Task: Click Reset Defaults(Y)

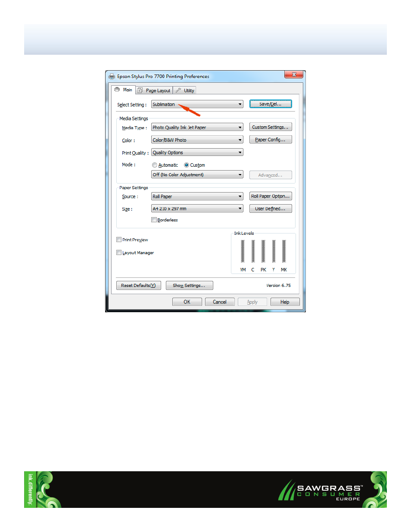Action: click(139, 285)
